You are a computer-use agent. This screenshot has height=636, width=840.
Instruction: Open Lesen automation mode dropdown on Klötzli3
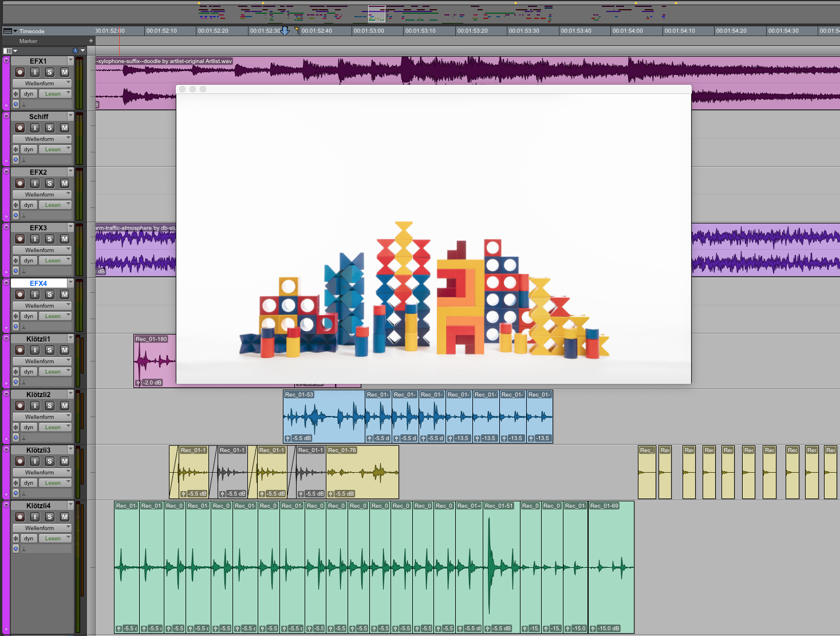click(x=56, y=483)
